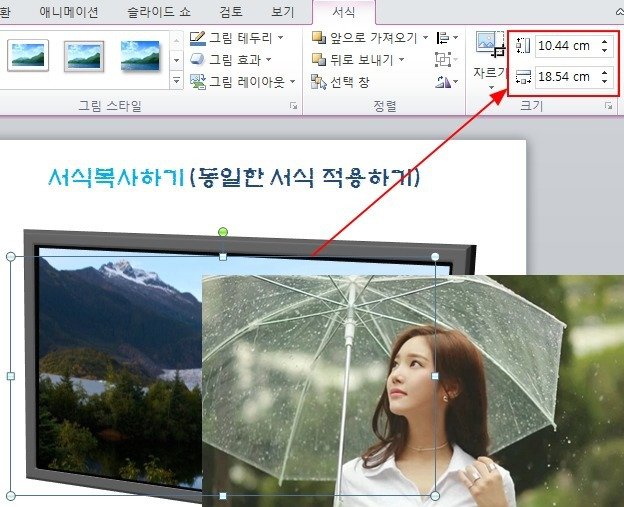
Task: Decrease the picture height with the down stepper
Action: tap(604, 51)
